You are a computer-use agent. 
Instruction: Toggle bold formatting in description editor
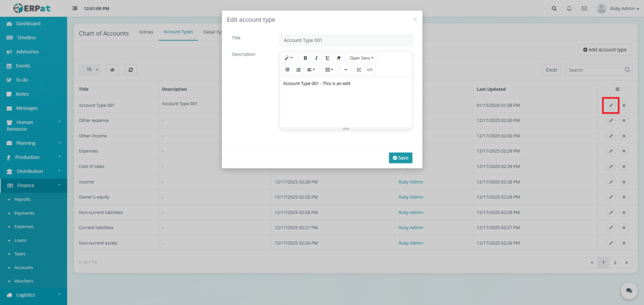point(305,58)
